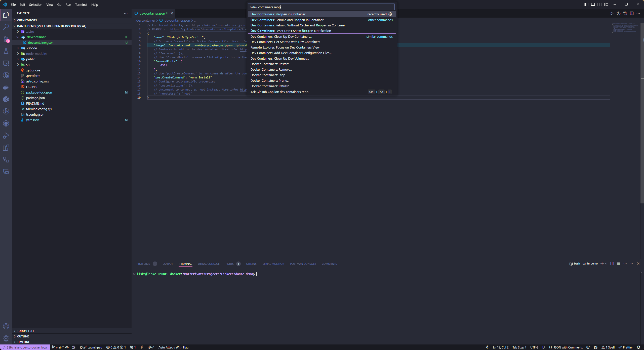Image resolution: width=644 pixels, height=350 pixels.
Task: Select Dev Containers: Reopen in Container command
Action: click(x=322, y=14)
